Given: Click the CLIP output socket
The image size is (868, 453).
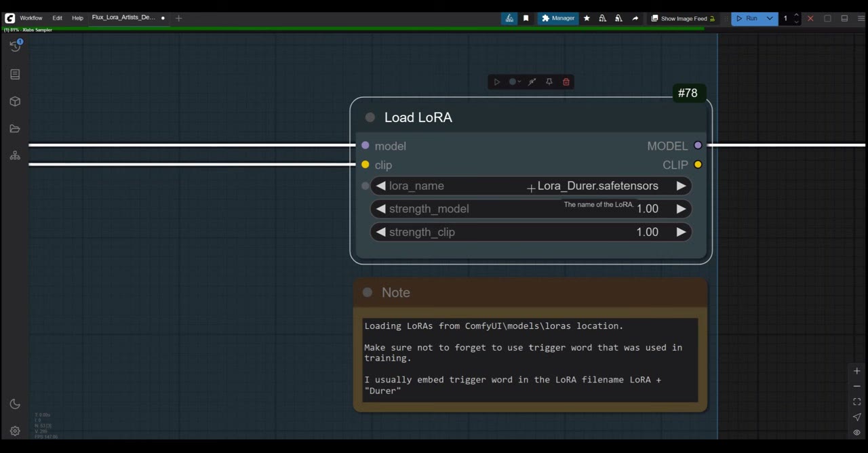Looking at the screenshot, I should (698, 164).
